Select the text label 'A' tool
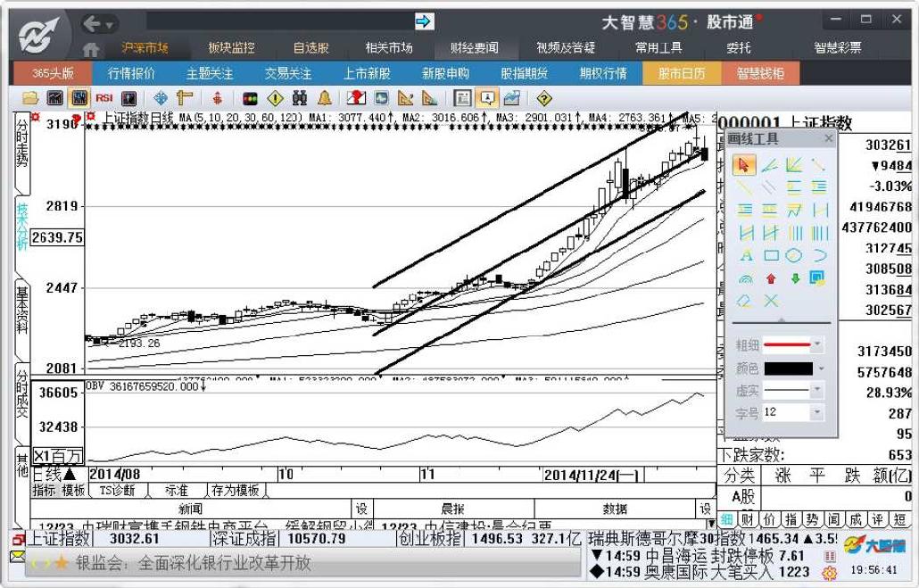The width and height of the screenshot is (919, 588). 746,255
